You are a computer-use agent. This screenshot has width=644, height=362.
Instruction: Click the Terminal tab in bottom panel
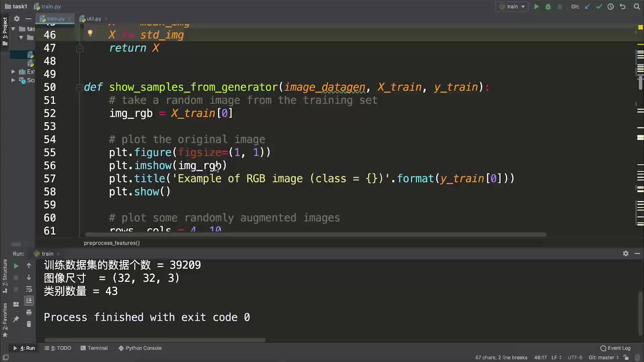click(x=97, y=348)
